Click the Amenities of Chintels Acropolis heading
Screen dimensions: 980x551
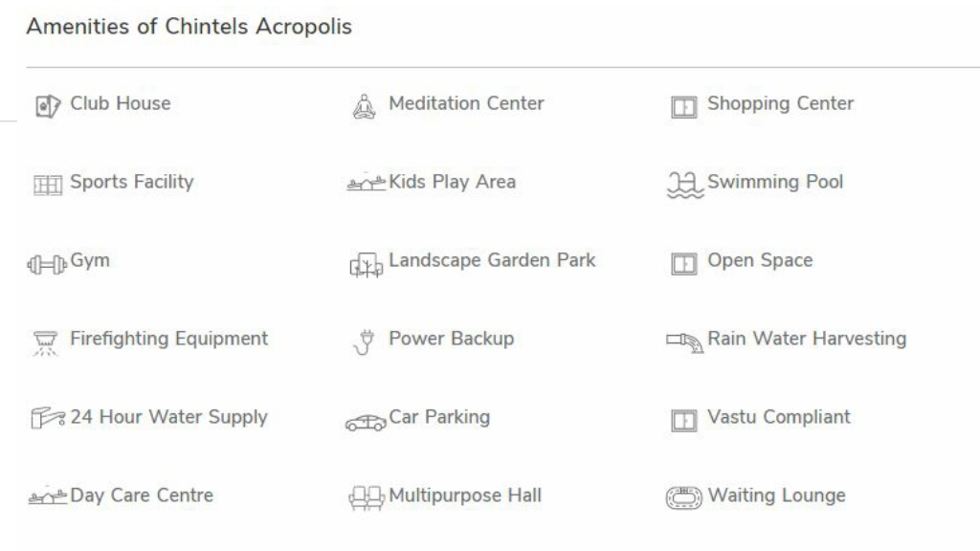tap(189, 26)
